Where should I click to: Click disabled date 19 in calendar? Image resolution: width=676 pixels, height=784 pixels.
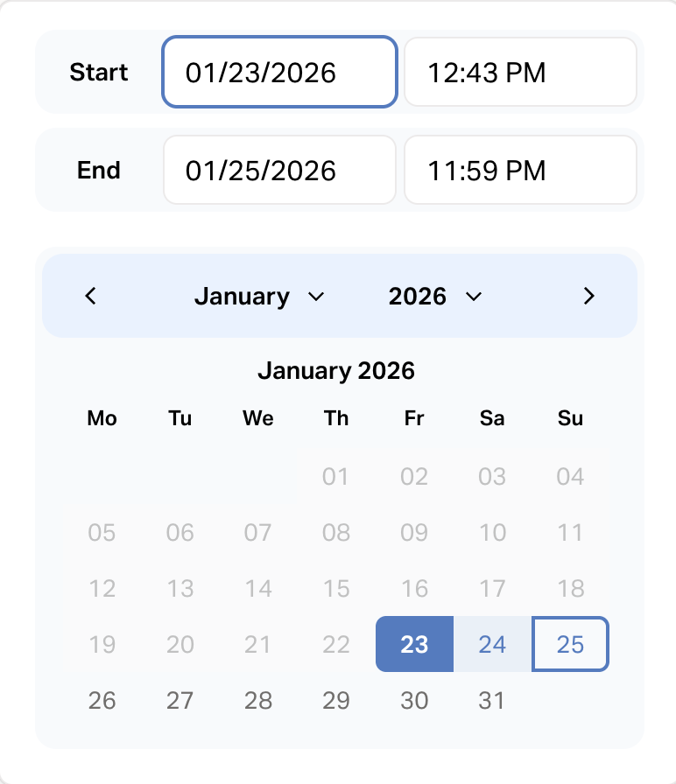tap(102, 645)
